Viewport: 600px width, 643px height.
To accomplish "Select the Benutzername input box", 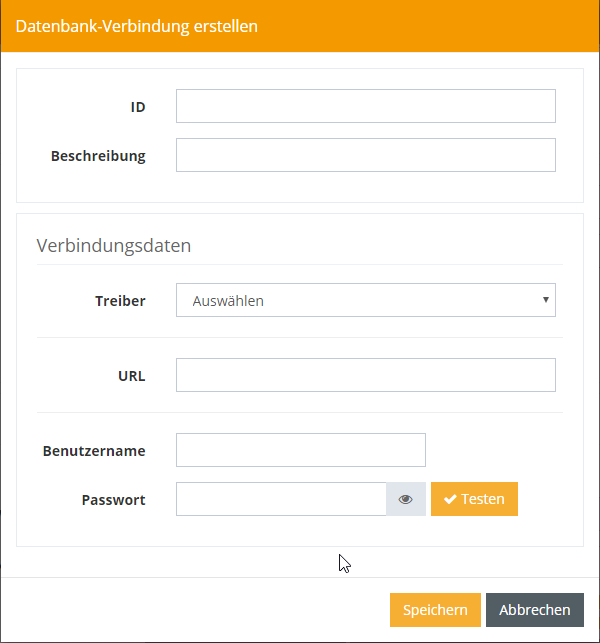I will point(300,450).
